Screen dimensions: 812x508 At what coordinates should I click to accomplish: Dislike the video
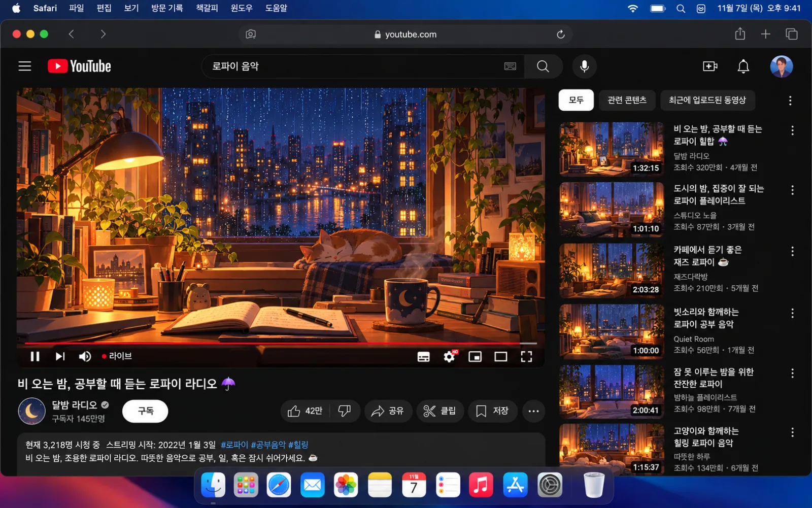(345, 411)
